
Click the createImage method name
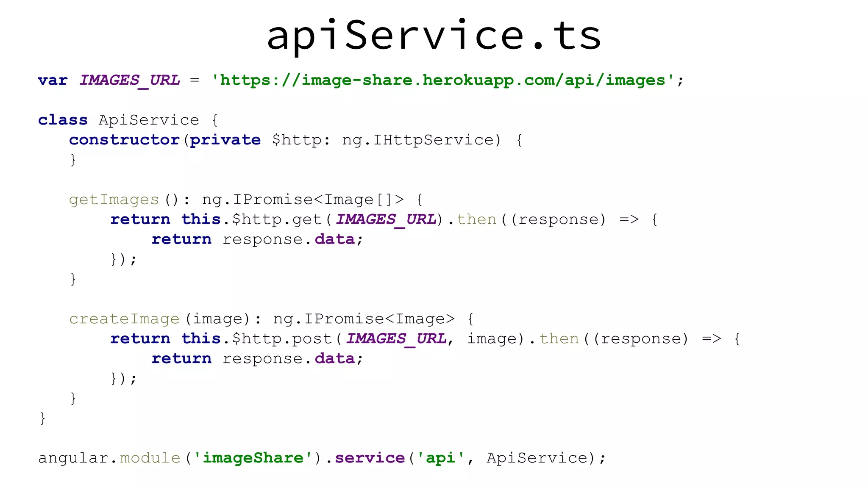click(124, 319)
